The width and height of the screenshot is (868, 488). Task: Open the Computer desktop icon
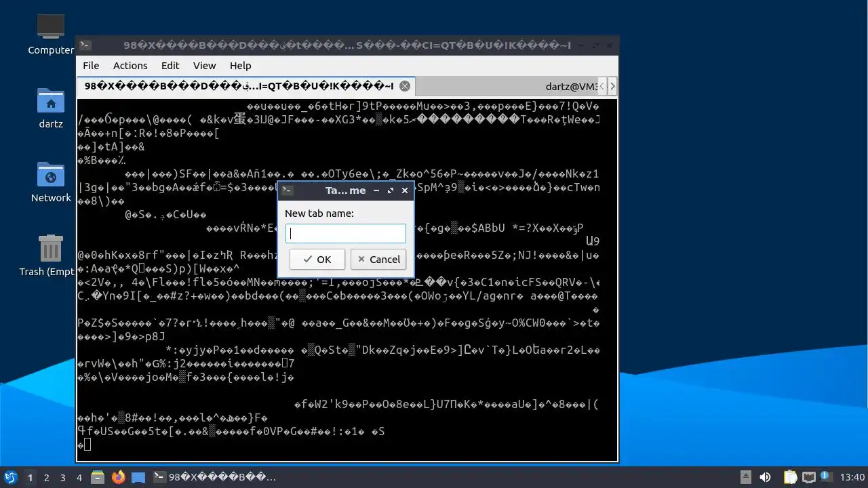51,35
